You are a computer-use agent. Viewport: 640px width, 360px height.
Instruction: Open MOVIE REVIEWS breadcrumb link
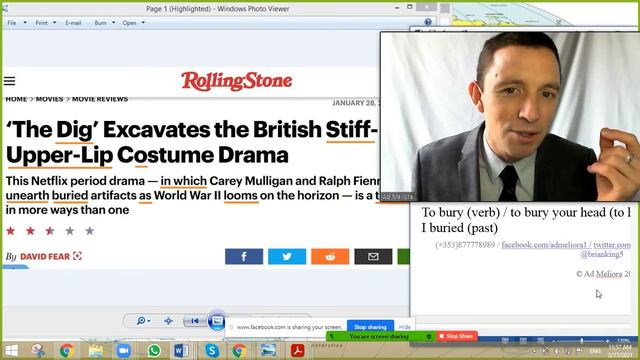tap(100, 99)
